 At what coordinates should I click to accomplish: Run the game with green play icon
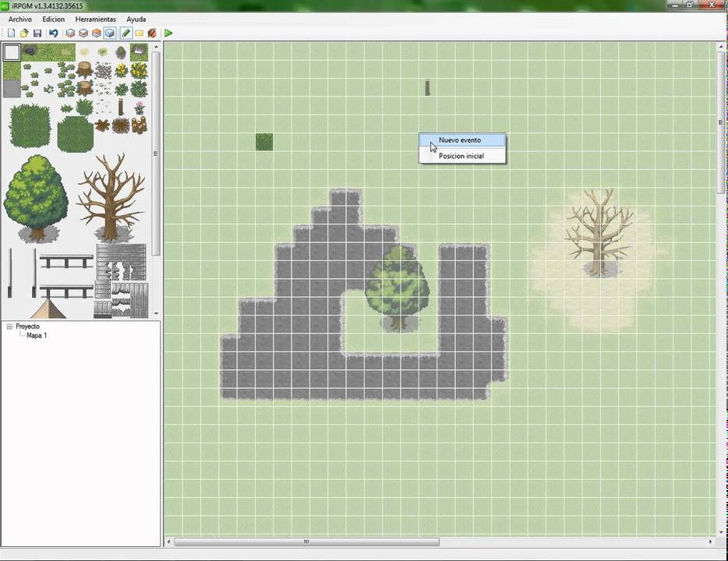168,34
